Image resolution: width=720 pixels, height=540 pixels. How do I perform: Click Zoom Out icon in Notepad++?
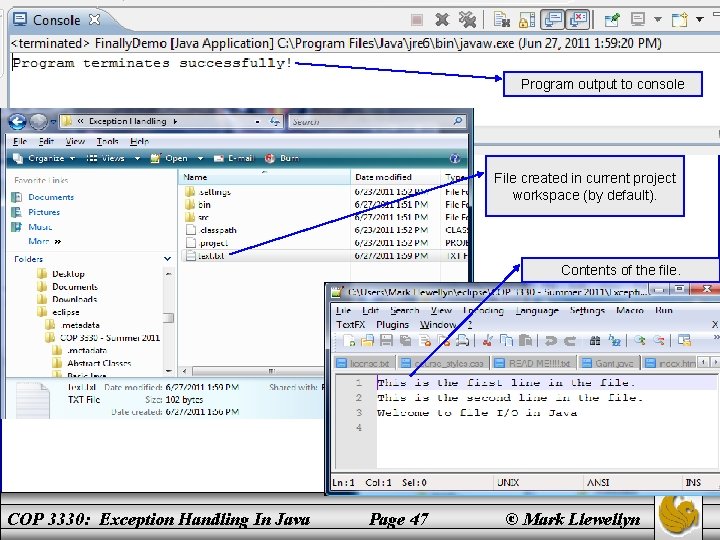(658, 341)
